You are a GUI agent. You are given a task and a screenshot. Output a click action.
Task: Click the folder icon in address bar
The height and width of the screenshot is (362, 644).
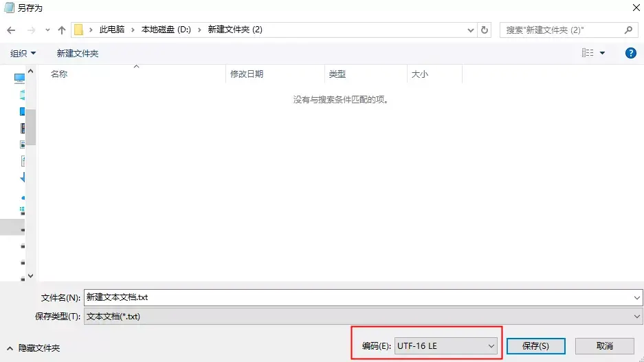coord(78,30)
